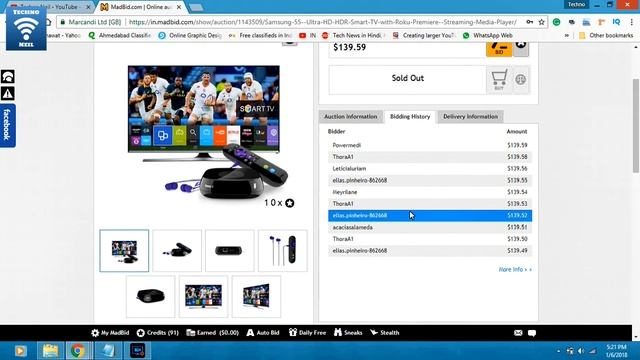
Task: Open the Delivery Information tab
Action: [x=470, y=117]
